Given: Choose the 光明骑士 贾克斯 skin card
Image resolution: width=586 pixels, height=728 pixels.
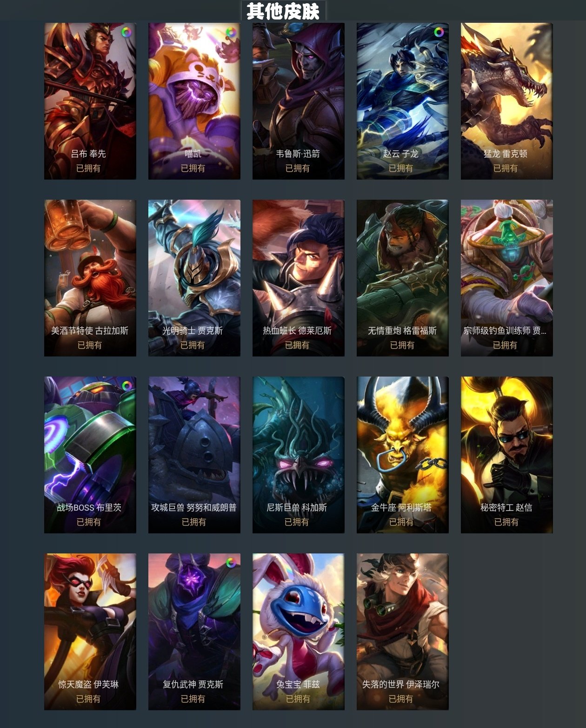Looking at the screenshot, I should [194, 278].
